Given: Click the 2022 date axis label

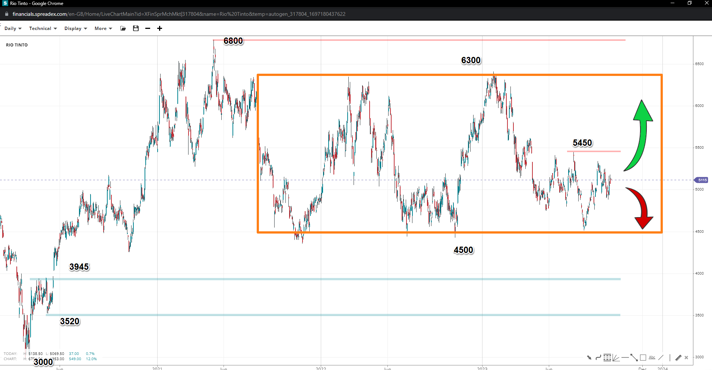Looking at the screenshot, I should click(321, 368).
